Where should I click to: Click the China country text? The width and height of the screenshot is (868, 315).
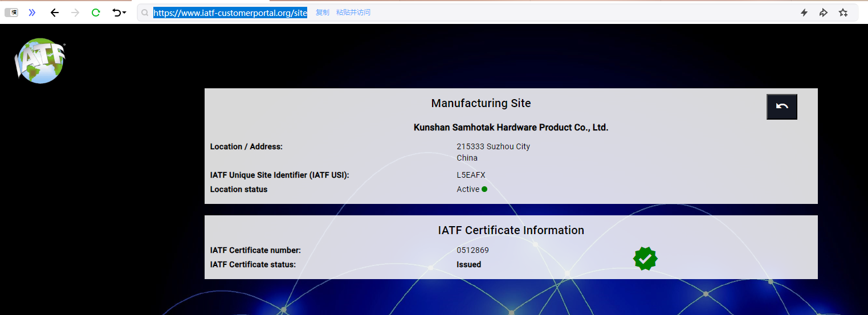(467, 158)
